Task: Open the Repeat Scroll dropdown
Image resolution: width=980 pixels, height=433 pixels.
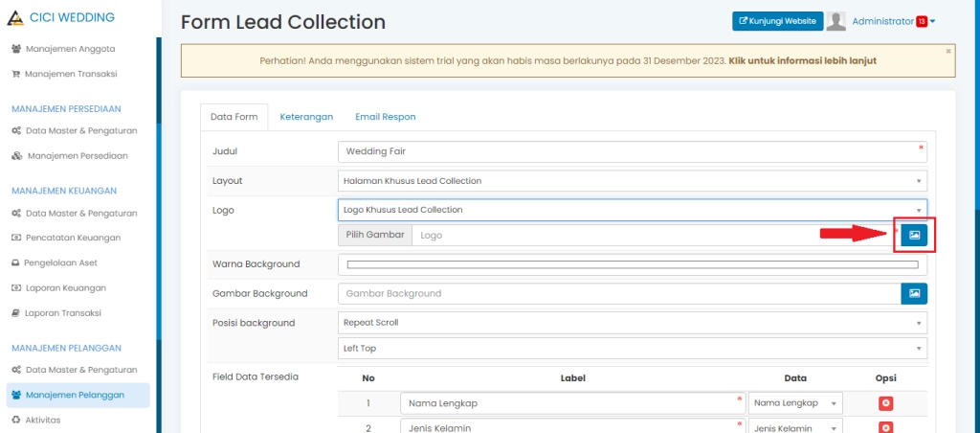Action: tap(633, 323)
